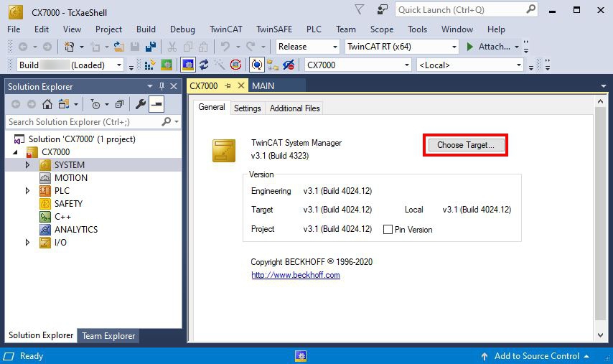Click the Hide Disabled Items eye icon

pos(289,65)
